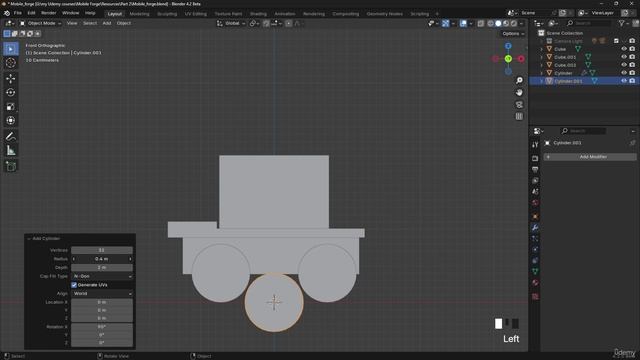The height and width of the screenshot is (360, 640).
Task: Open the Material properties tab
Action: tap(535, 282)
